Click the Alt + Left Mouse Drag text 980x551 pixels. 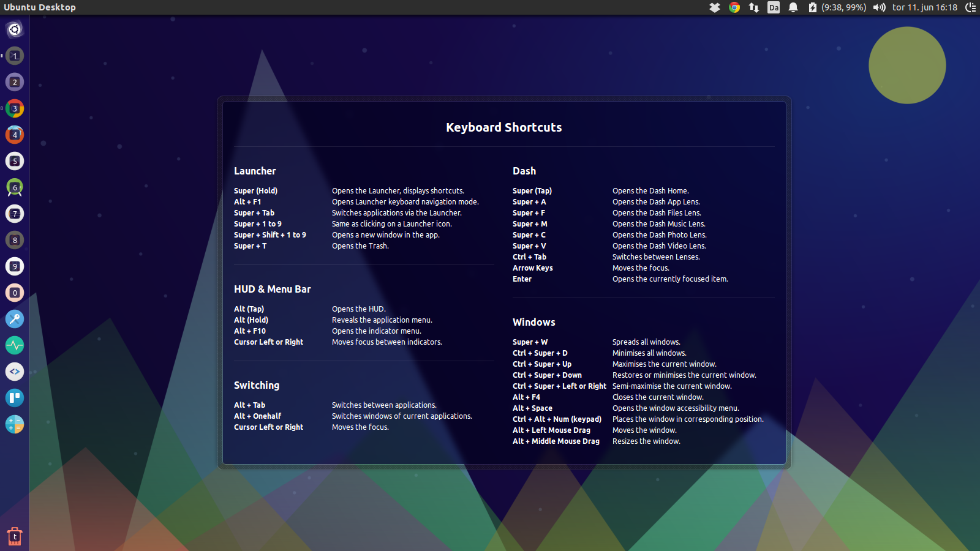(552, 430)
